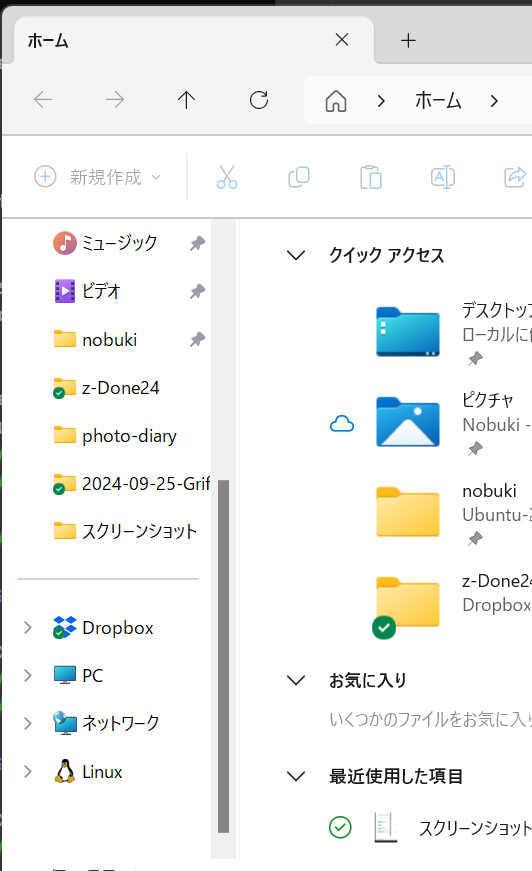Viewport: 532px width, 871px height.
Task: Click the Paste clipboard icon
Action: coord(371,177)
